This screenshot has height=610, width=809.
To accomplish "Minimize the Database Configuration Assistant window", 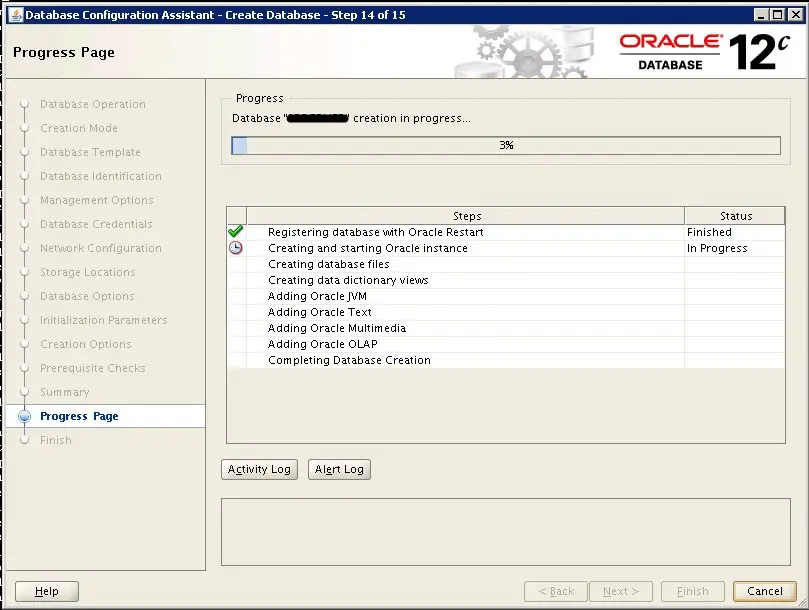I will [761, 15].
